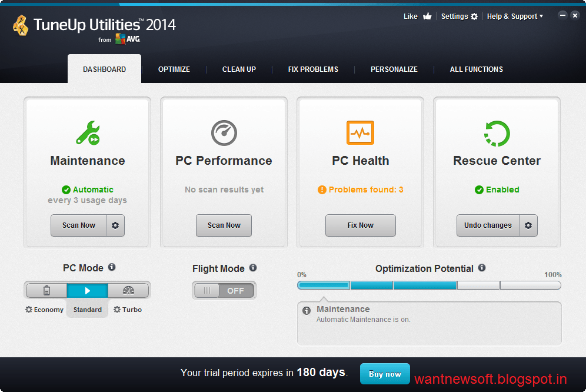
Task: Click the PC Health card title
Action: [x=360, y=161]
